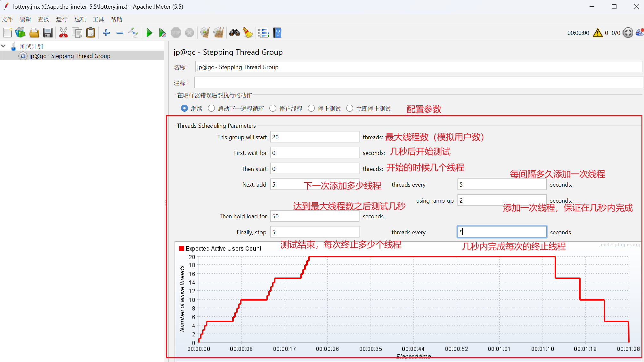Click the Clear all double-broom icon
The width and height of the screenshot is (644, 362).
click(219, 33)
